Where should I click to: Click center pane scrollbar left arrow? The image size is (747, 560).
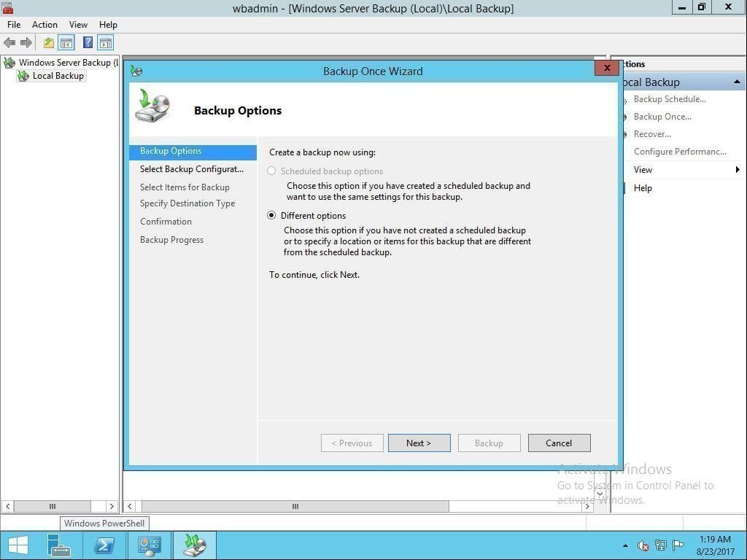[x=130, y=506]
